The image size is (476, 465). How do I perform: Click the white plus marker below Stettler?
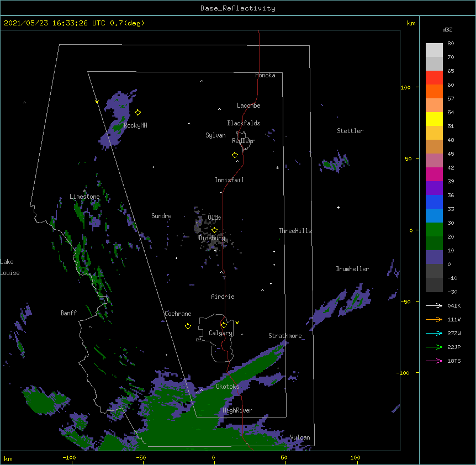[338, 207]
